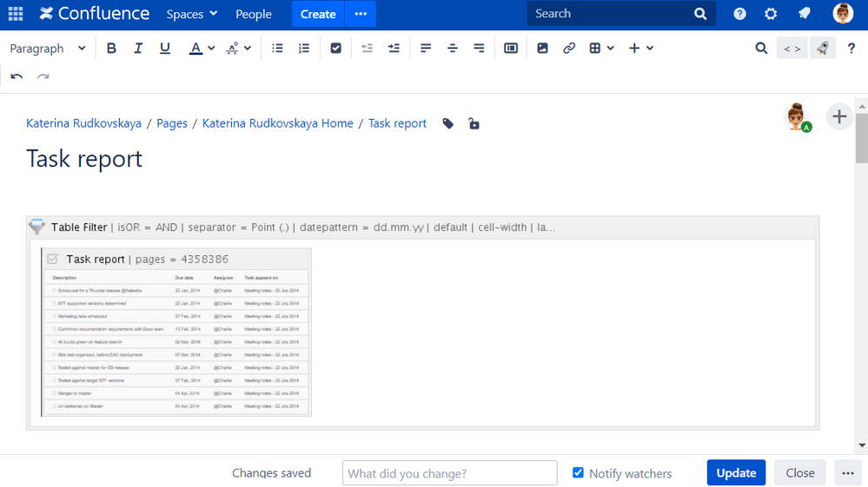The width and height of the screenshot is (868, 487).
Task: Open Katerina Rudkovskaya breadcrumb link
Action: point(83,123)
